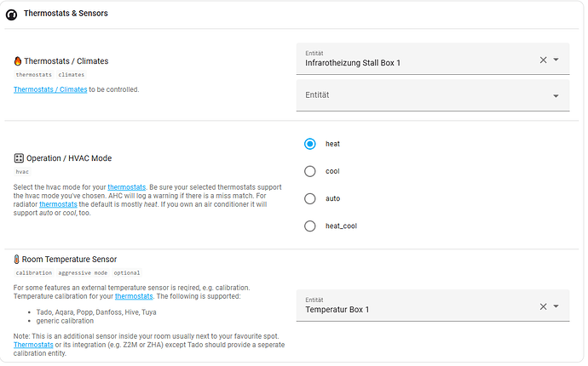Click the empty Entität input field
This screenshot has height=366, width=588.
pyautogui.click(x=433, y=95)
